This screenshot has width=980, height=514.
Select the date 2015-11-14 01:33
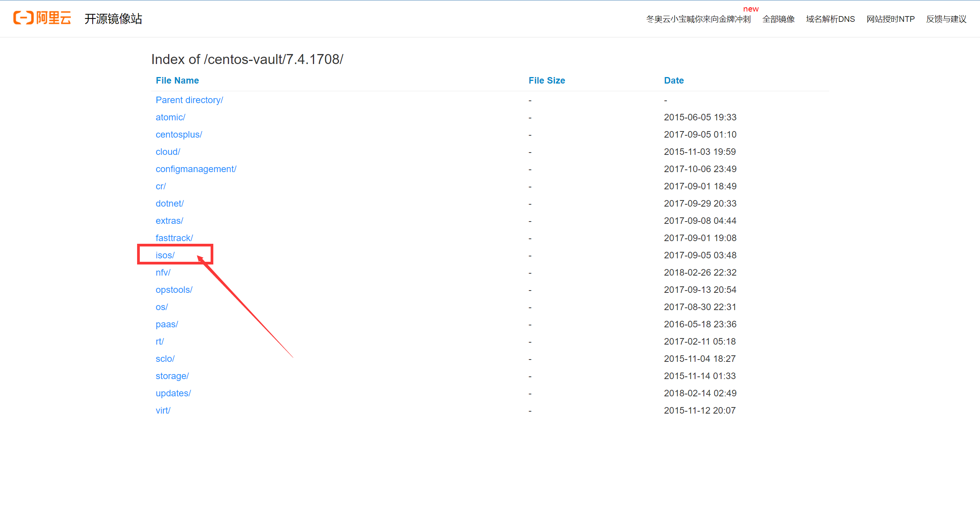click(700, 376)
